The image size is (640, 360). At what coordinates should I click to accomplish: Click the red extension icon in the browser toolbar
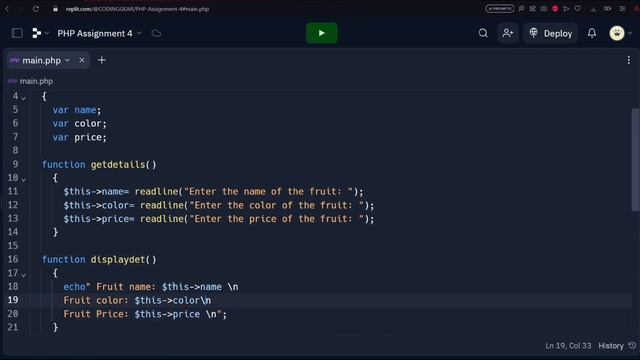(x=555, y=9)
